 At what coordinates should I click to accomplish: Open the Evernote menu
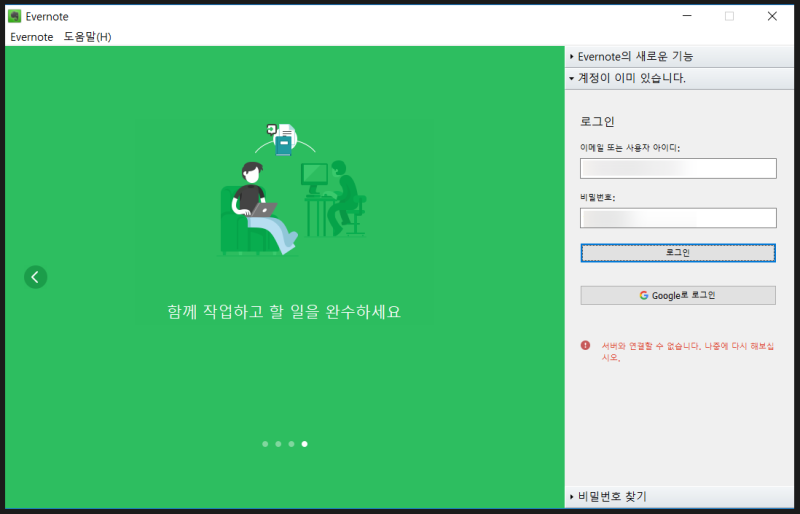click(32, 37)
